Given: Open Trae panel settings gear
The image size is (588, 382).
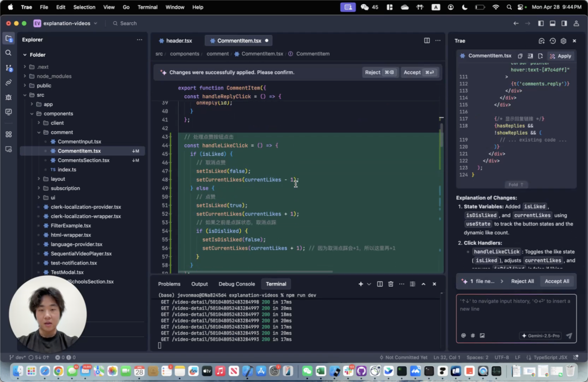Looking at the screenshot, I should (563, 41).
